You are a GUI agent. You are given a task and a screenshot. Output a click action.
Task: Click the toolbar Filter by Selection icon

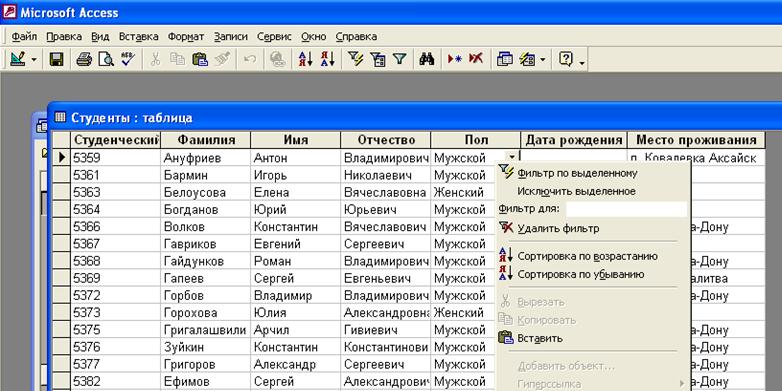(x=355, y=59)
